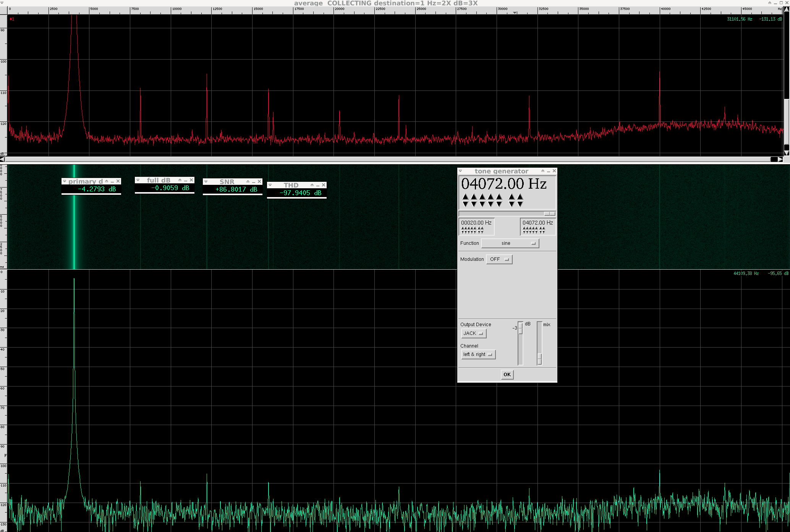
Task: Click the spectrum horizontal scrollbar right arrow
Action: click(x=780, y=159)
